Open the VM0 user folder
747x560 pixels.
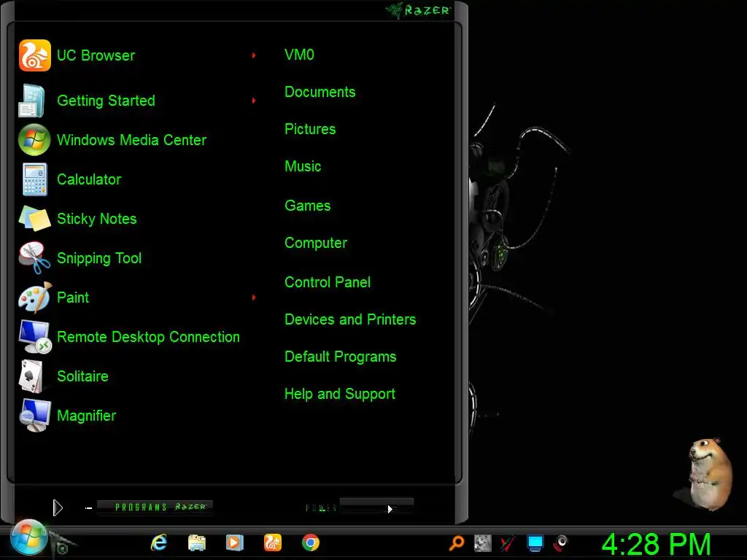coord(299,55)
